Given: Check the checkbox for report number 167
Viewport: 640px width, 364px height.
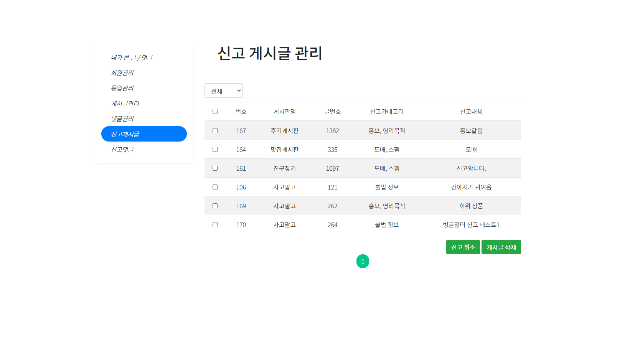Looking at the screenshot, I should (215, 130).
